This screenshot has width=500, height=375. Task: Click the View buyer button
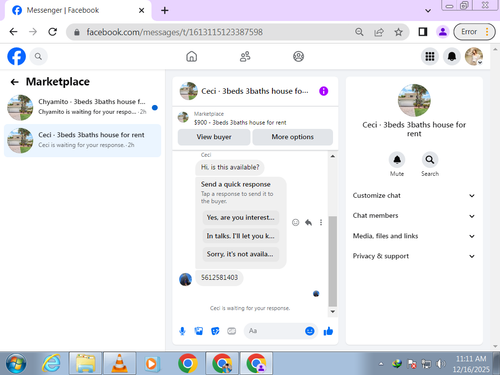(x=214, y=137)
